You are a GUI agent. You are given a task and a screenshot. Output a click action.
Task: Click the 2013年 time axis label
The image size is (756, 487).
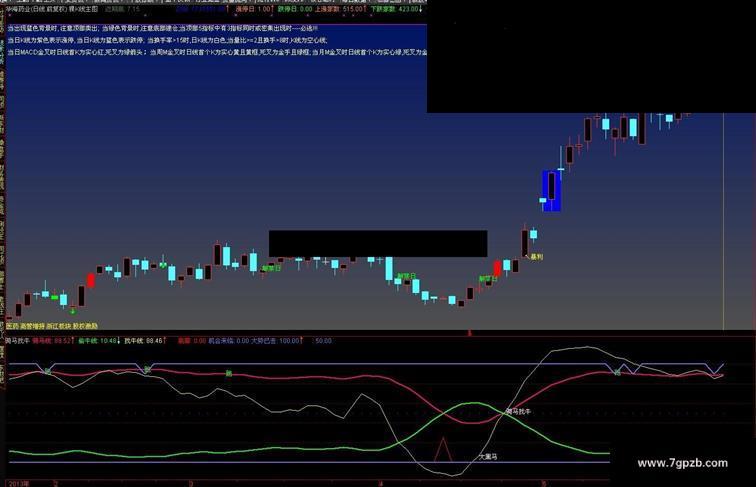coord(19,483)
